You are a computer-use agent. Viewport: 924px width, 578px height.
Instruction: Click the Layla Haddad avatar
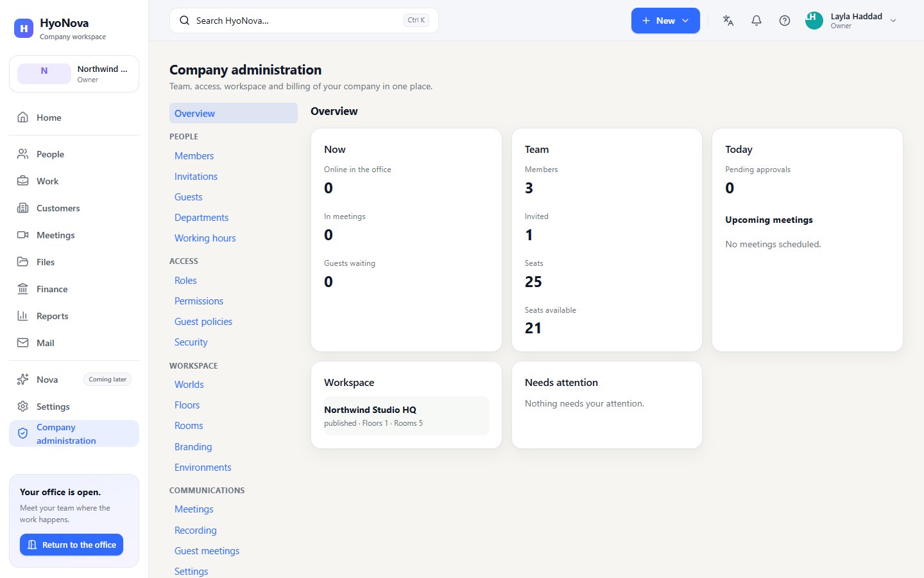(814, 21)
